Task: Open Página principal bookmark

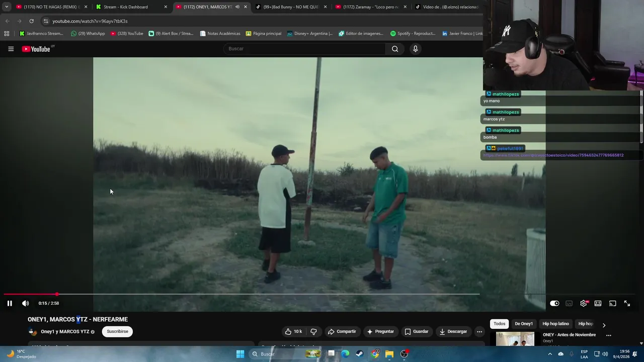Action: coord(264,34)
